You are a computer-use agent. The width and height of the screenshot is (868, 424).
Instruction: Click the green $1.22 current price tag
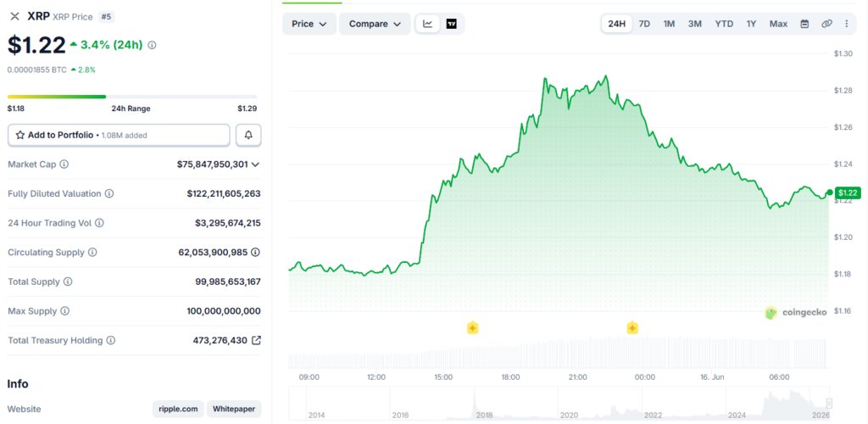(x=848, y=192)
